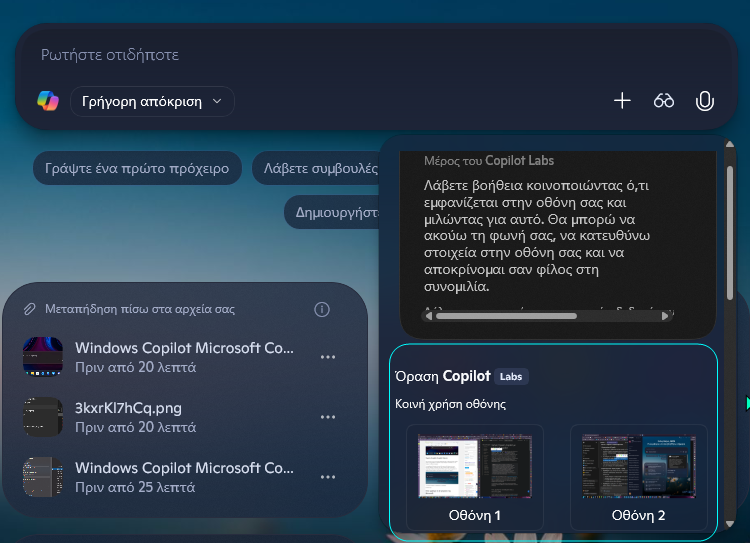
Task: Expand the Γρήγορη απόκριση dropdown
Action: coord(152,101)
